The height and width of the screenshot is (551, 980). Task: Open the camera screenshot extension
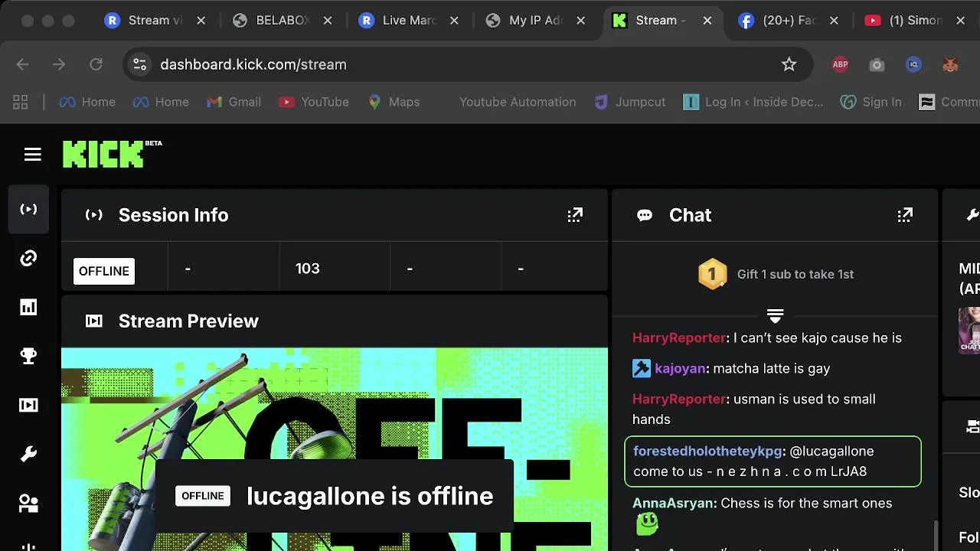(877, 64)
